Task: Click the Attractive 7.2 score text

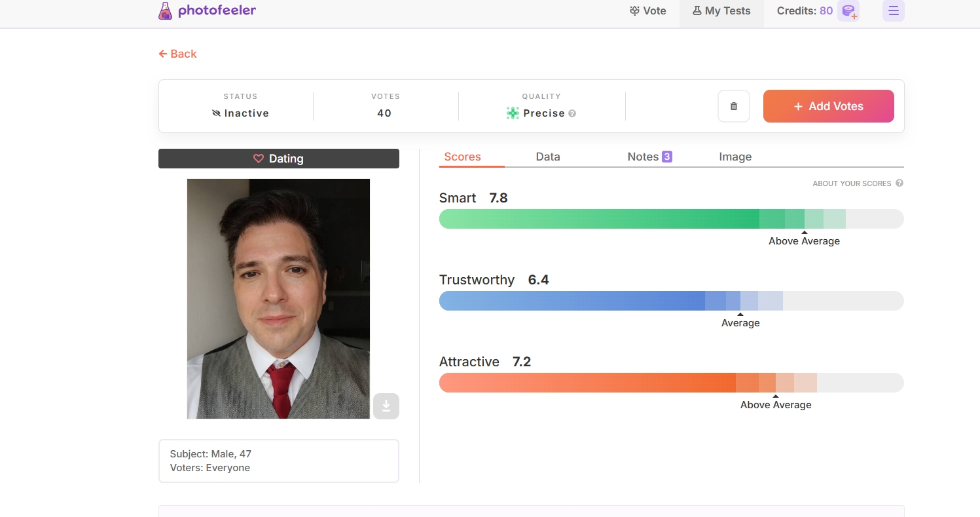Action: [x=485, y=362]
